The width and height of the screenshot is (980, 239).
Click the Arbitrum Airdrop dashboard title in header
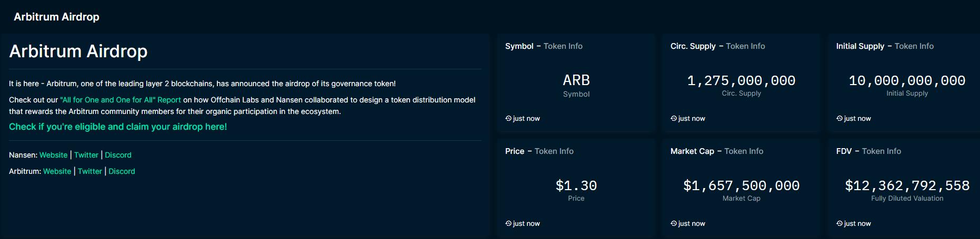(56, 17)
